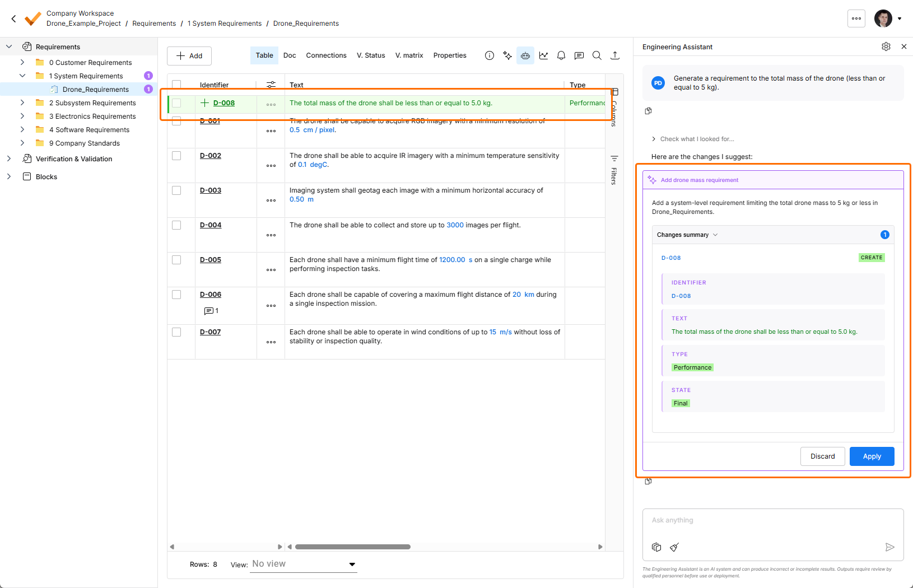Viewport: 913px width, 588px height.
Task: Close the Engineering Assistant panel
Action: [904, 46]
